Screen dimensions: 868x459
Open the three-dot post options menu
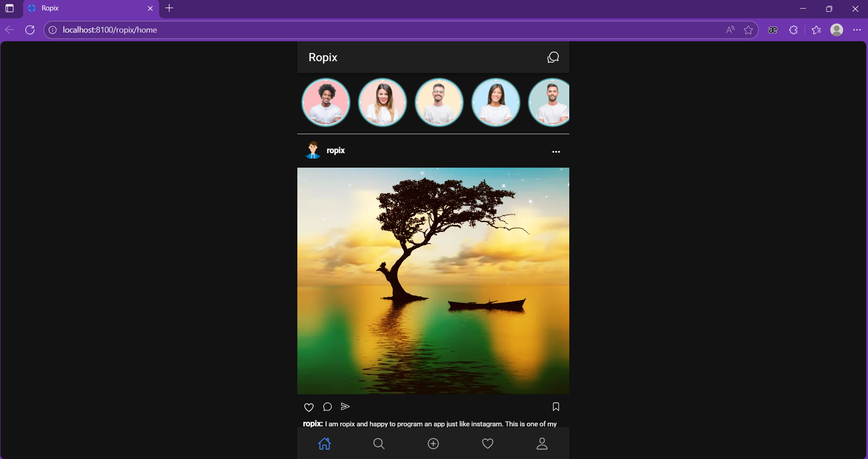click(x=556, y=152)
